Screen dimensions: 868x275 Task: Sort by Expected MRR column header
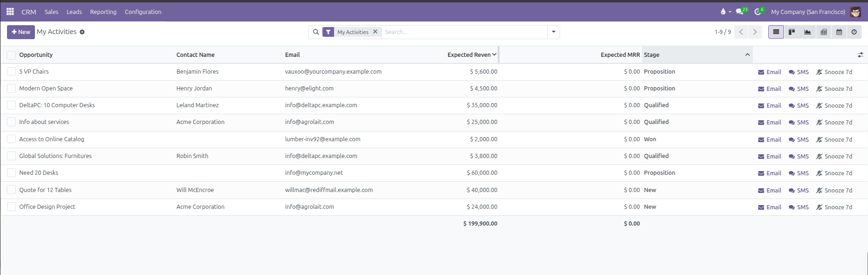point(620,55)
